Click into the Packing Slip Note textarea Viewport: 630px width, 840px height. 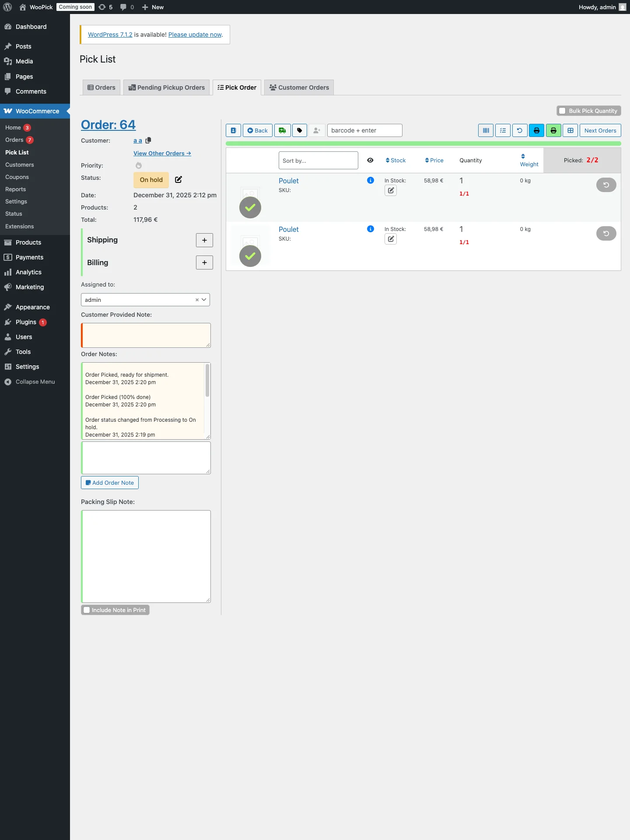coord(146,556)
